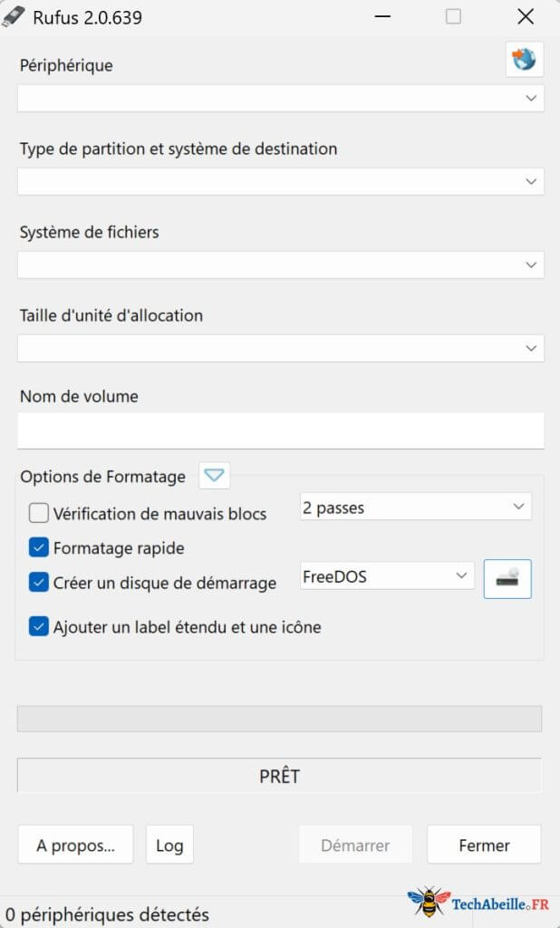Open the advanced options arrow near Options de Formatage
The height and width of the screenshot is (928, 560).
214,476
